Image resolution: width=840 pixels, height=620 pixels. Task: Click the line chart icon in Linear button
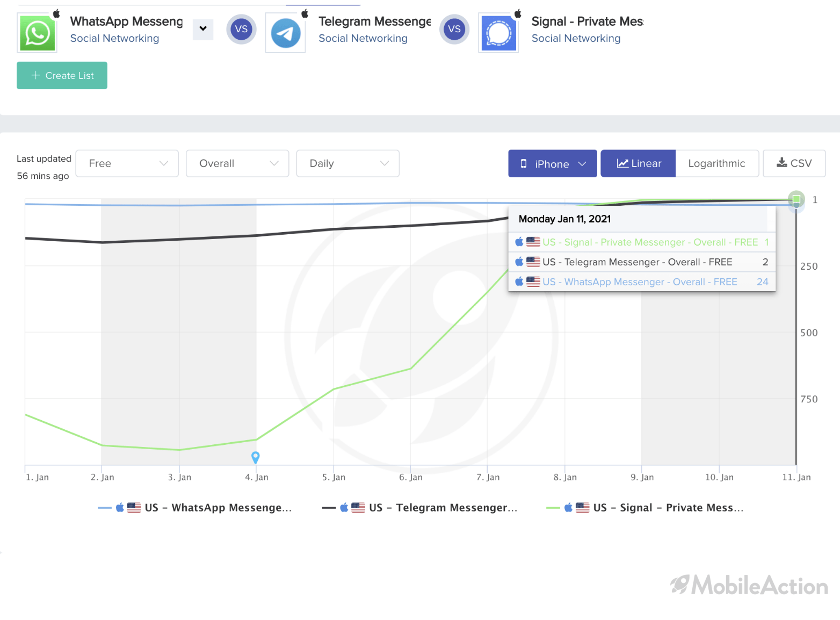pos(622,163)
